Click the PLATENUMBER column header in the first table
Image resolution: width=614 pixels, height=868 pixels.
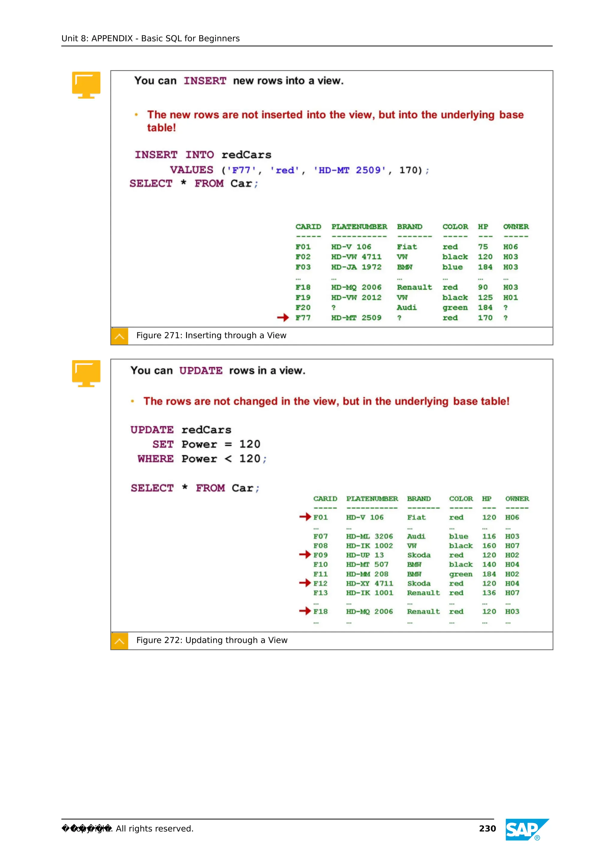[x=359, y=227]
